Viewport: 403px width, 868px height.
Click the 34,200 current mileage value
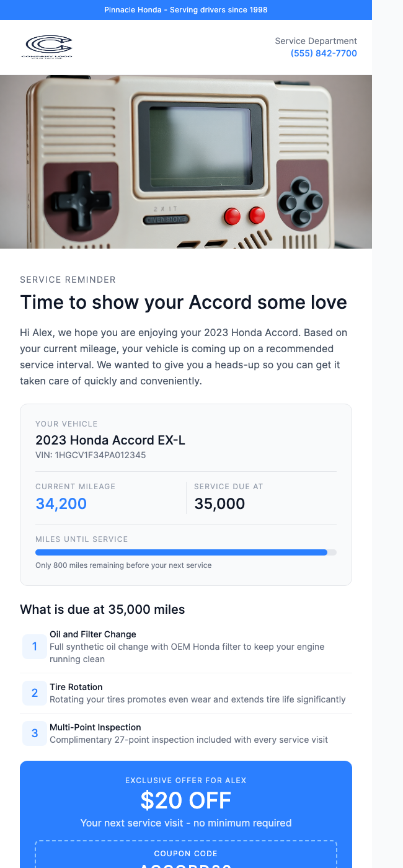coord(61,504)
